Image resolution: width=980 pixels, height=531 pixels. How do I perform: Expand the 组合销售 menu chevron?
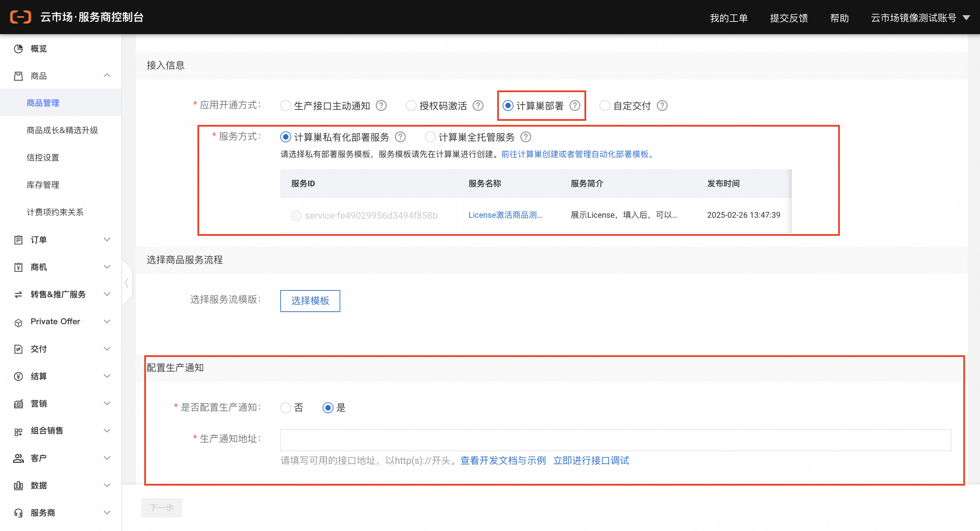coord(107,431)
